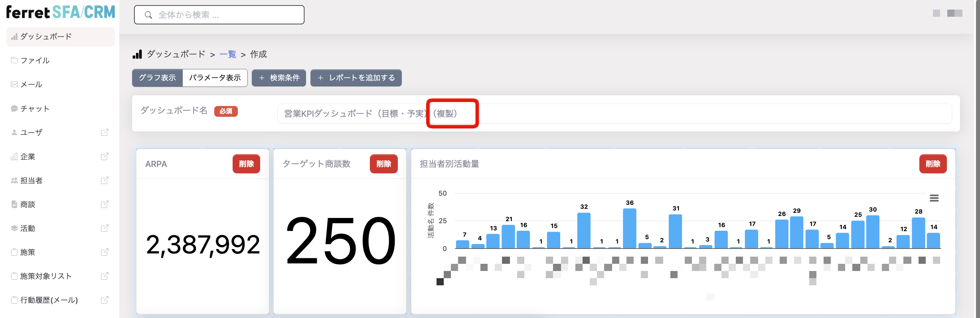The width and height of the screenshot is (980, 318).
Task: Click the breadcrumb dashboard bar chart icon
Action: click(x=137, y=54)
